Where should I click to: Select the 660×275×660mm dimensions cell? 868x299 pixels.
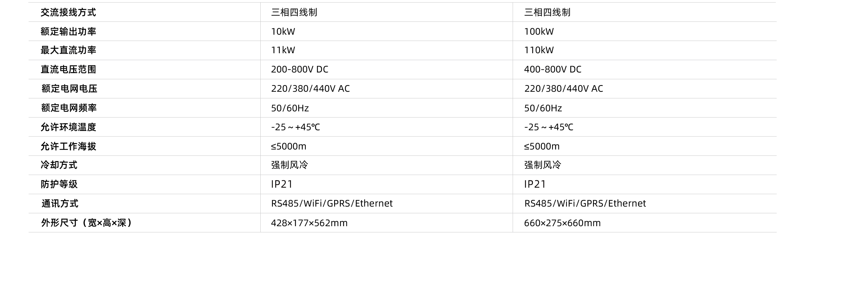(x=562, y=223)
